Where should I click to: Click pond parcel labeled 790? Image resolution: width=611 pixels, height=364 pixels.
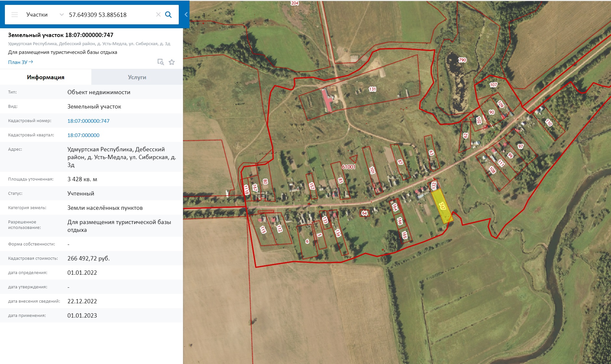462,60
